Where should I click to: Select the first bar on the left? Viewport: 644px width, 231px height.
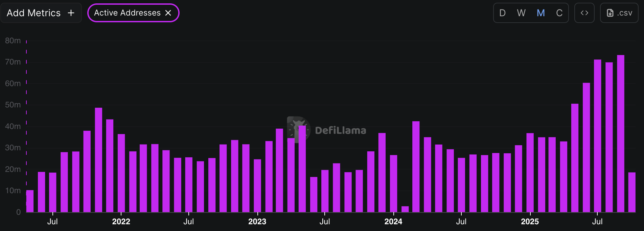coord(30,201)
